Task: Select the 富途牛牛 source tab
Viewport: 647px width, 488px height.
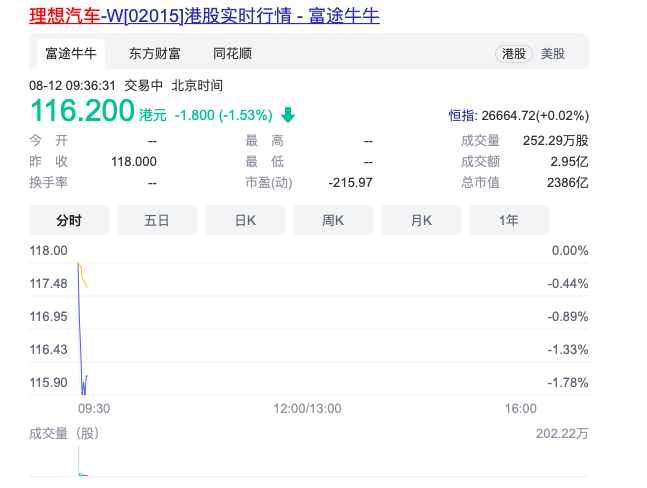Action: (x=71, y=54)
